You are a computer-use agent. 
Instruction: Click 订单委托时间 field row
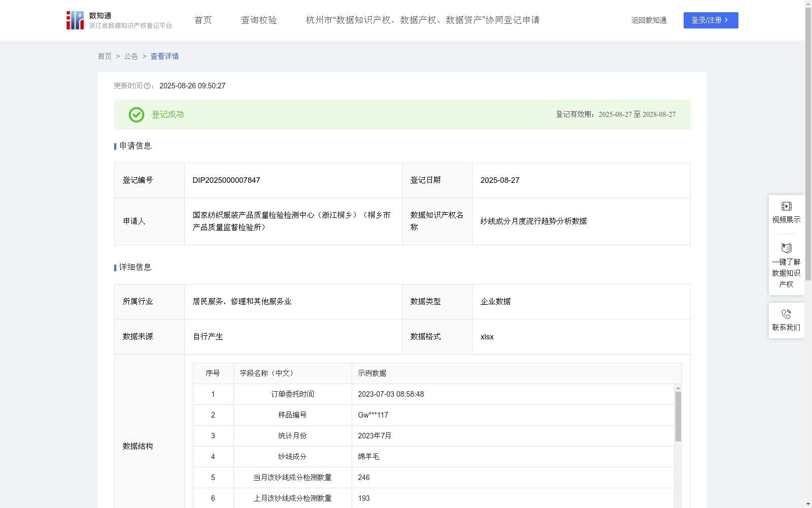point(433,394)
